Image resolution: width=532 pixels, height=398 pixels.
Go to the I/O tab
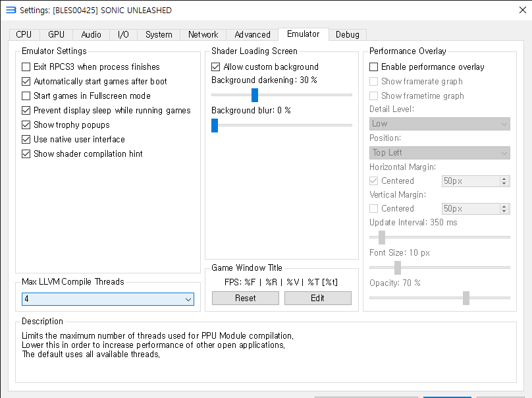(x=123, y=35)
